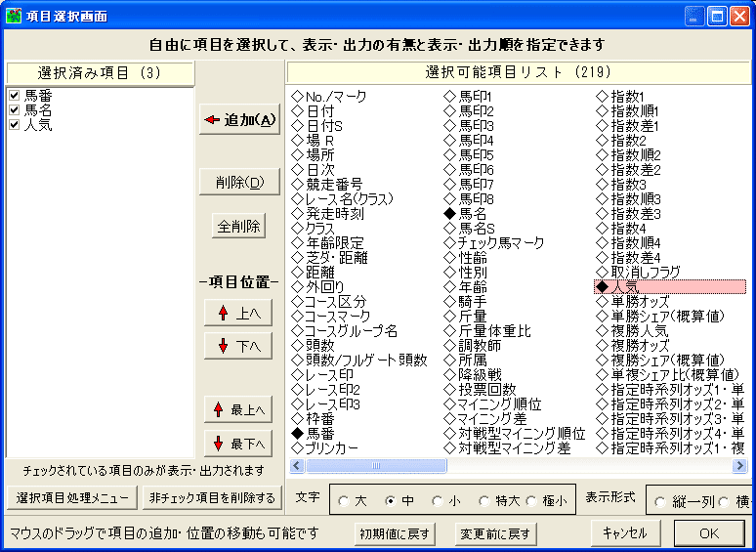
Task: Click the 変更前に戻す button
Action: pos(495,533)
